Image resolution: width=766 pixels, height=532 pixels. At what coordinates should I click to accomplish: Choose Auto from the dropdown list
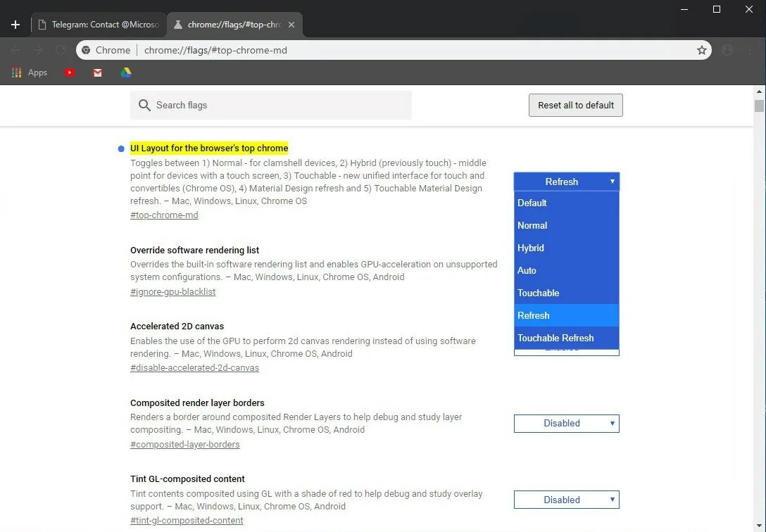coord(567,270)
